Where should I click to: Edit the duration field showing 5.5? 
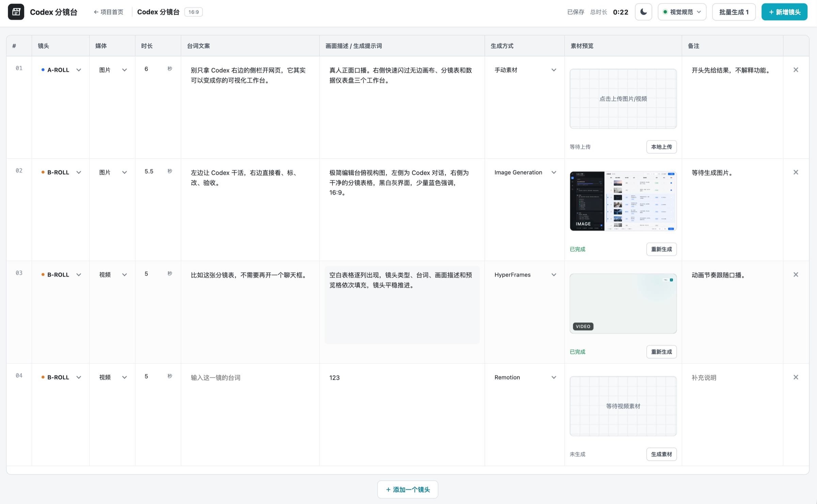pyautogui.click(x=153, y=171)
